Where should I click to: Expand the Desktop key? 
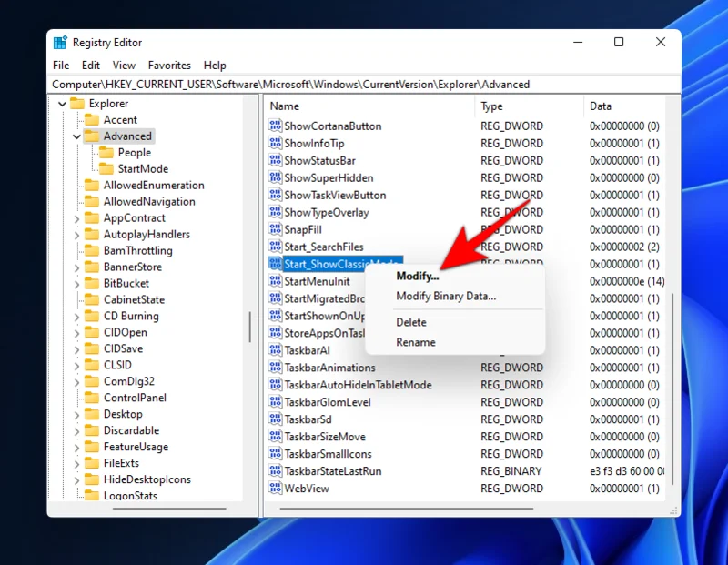[x=78, y=414]
